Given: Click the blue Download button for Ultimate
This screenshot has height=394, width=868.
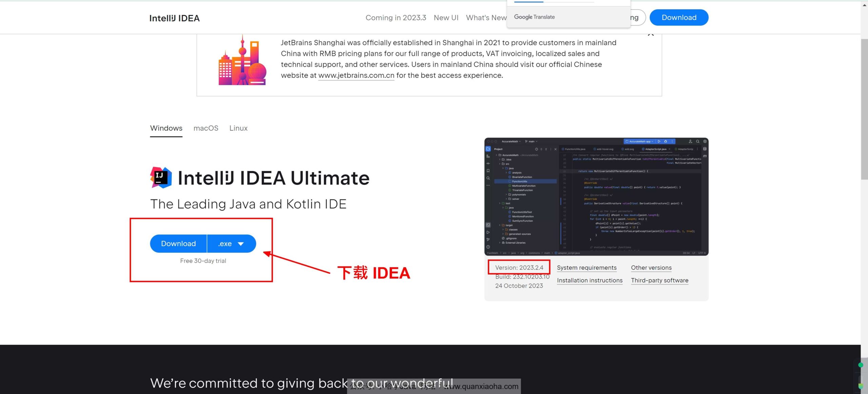Looking at the screenshot, I should 178,244.
